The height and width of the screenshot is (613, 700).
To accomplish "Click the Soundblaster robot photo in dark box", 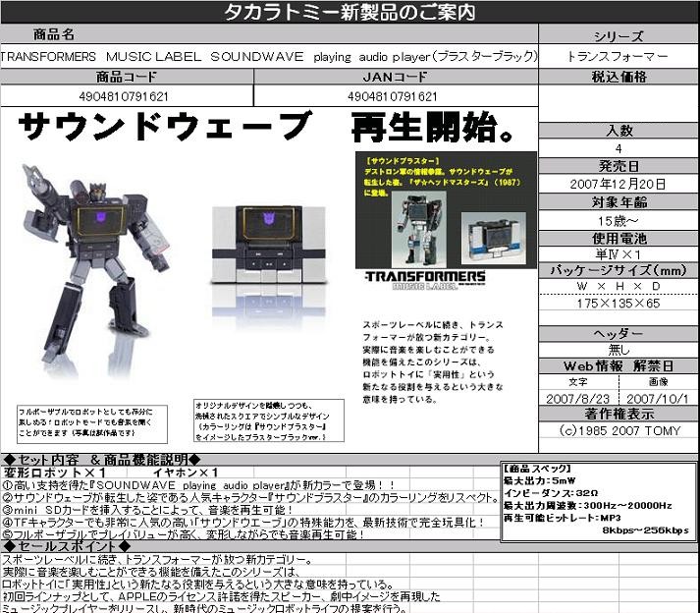I will [418, 229].
